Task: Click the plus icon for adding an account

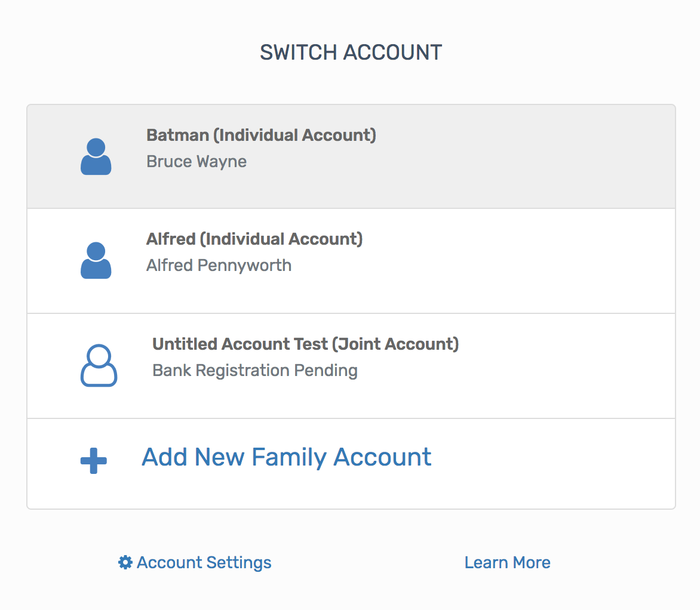Action: tap(94, 461)
